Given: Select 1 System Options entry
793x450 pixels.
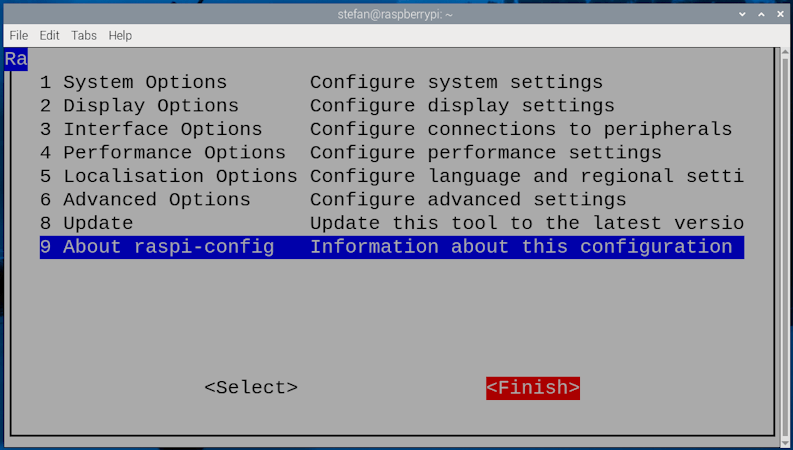Looking at the screenshot, I should [392, 82].
